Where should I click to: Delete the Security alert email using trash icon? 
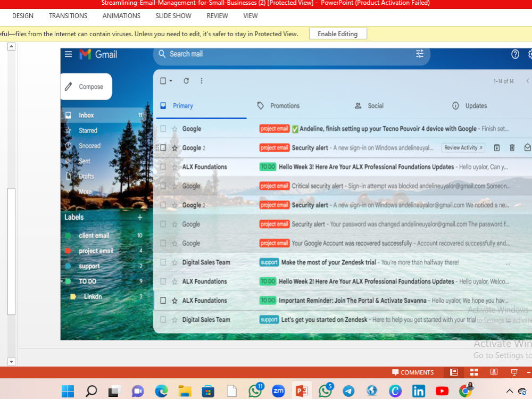512,147
